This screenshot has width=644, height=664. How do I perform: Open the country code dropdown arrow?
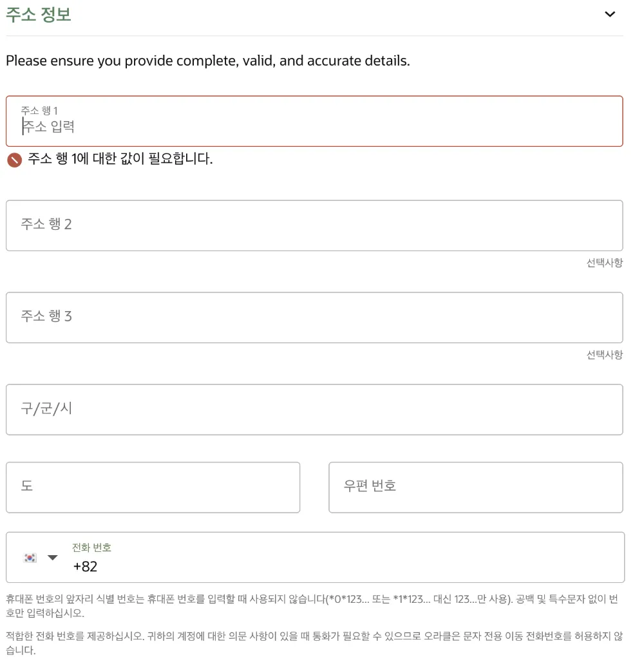click(x=53, y=558)
